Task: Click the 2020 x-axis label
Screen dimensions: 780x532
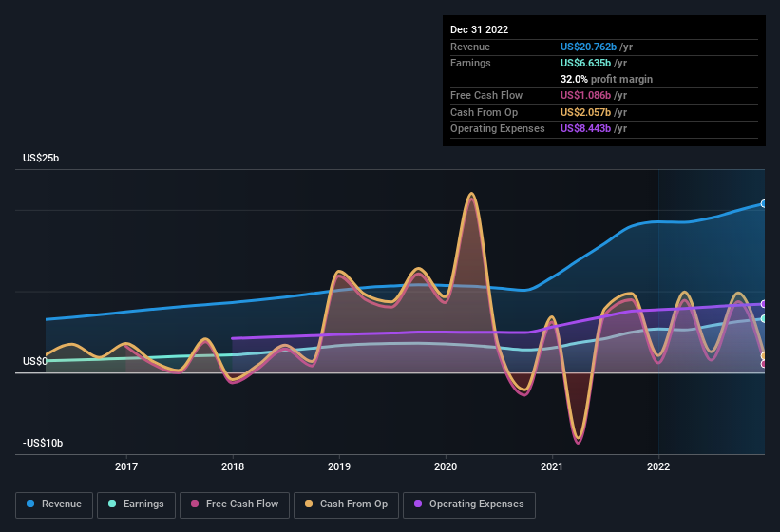Action: click(446, 466)
